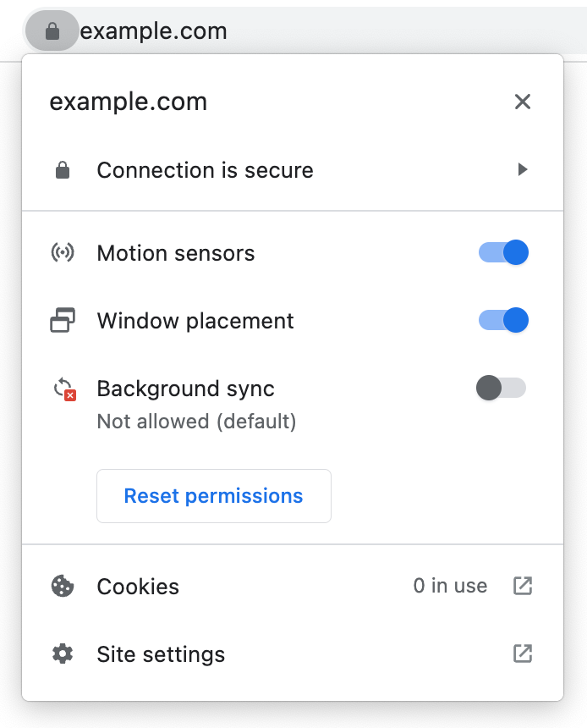The width and height of the screenshot is (587, 728).
Task: Open the Site settings external link icon
Action: tap(523, 654)
